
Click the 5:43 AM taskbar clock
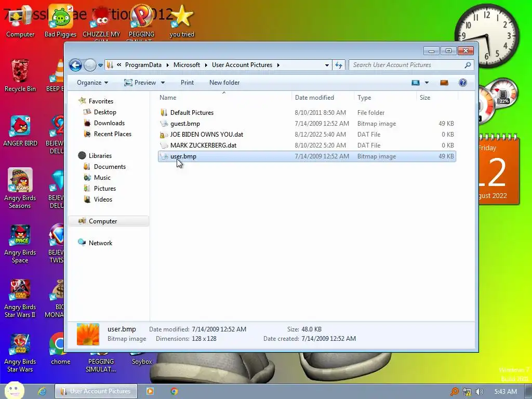506,392
